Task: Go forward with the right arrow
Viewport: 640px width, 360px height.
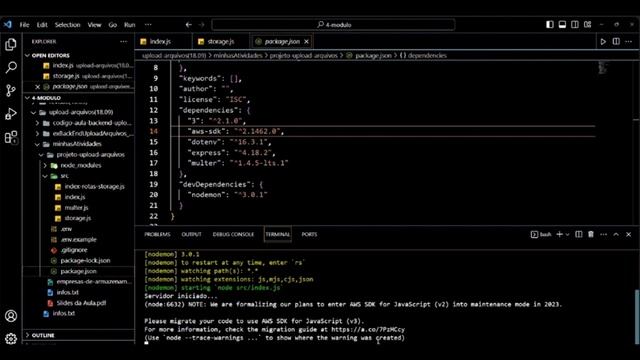Action: [201, 25]
